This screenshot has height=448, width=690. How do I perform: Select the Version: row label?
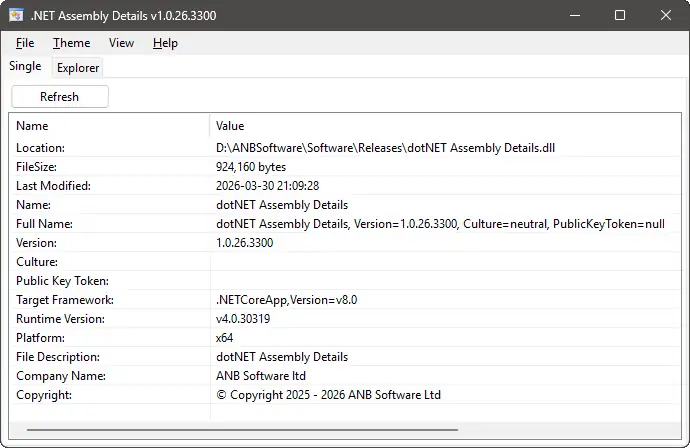(37, 242)
